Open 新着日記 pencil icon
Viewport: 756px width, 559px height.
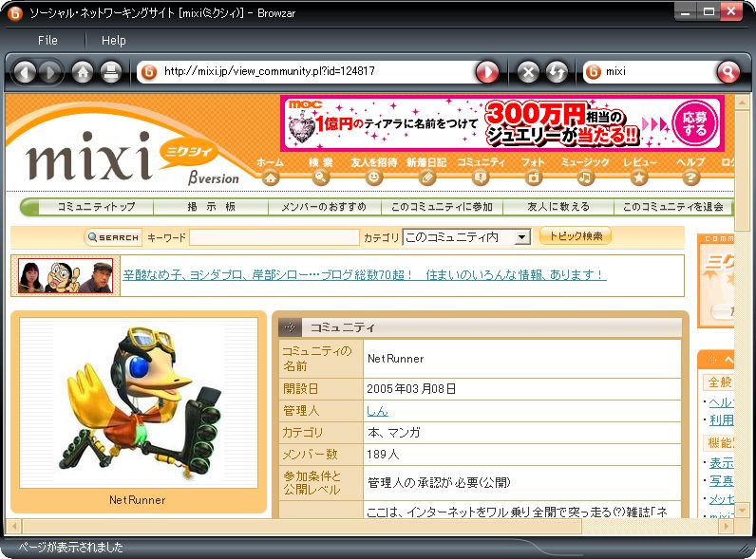(x=426, y=177)
